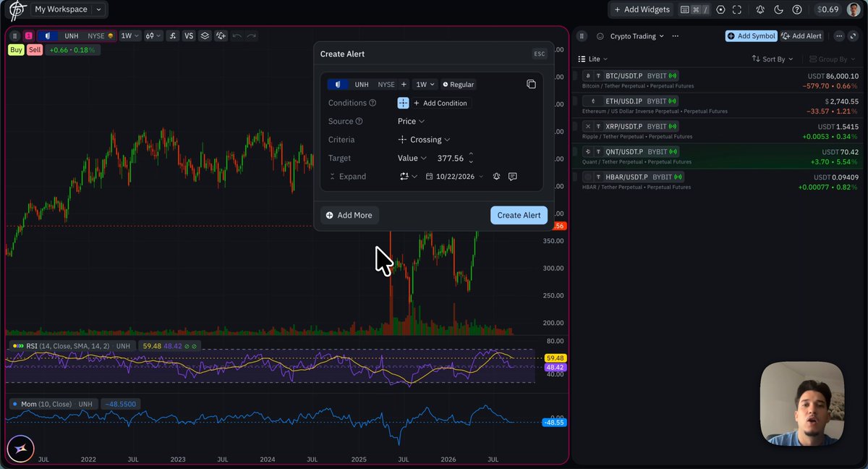Click Add More in alert dialog
Viewport: 868px width, 469px height.
click(349, 215)
